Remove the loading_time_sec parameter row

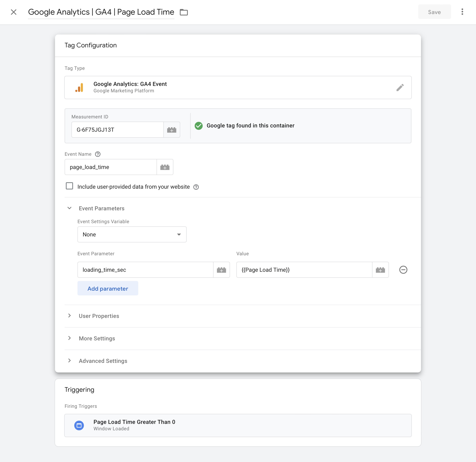click(403, 270)
